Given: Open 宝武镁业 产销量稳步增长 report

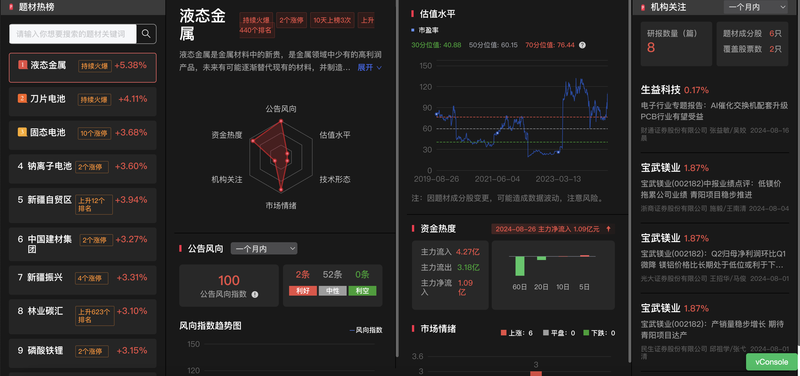Looking at the screenshot, I should pyautogui.click(x=714, y=332).
